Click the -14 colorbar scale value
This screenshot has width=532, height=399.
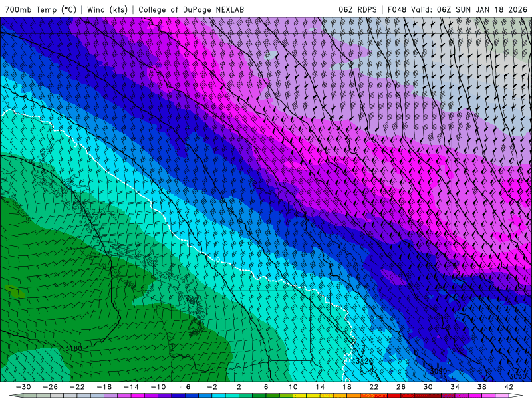(x=131, y=387)
